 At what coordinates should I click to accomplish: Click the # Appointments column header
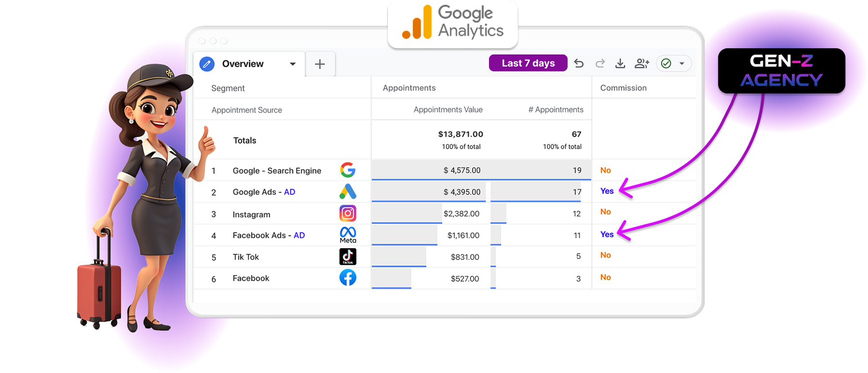(555, 110)
